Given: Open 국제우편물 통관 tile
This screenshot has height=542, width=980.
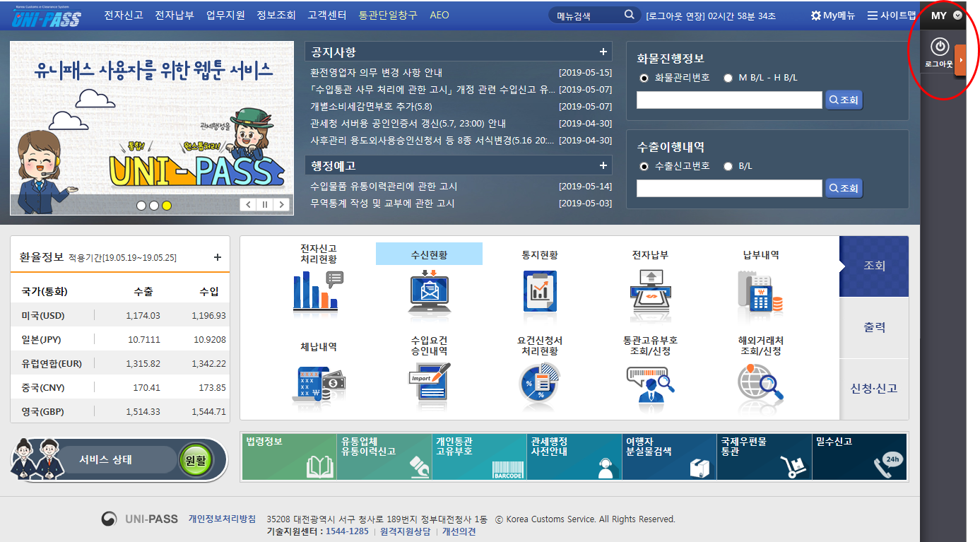Looking at the screenshot, I should tap(764, 456).
